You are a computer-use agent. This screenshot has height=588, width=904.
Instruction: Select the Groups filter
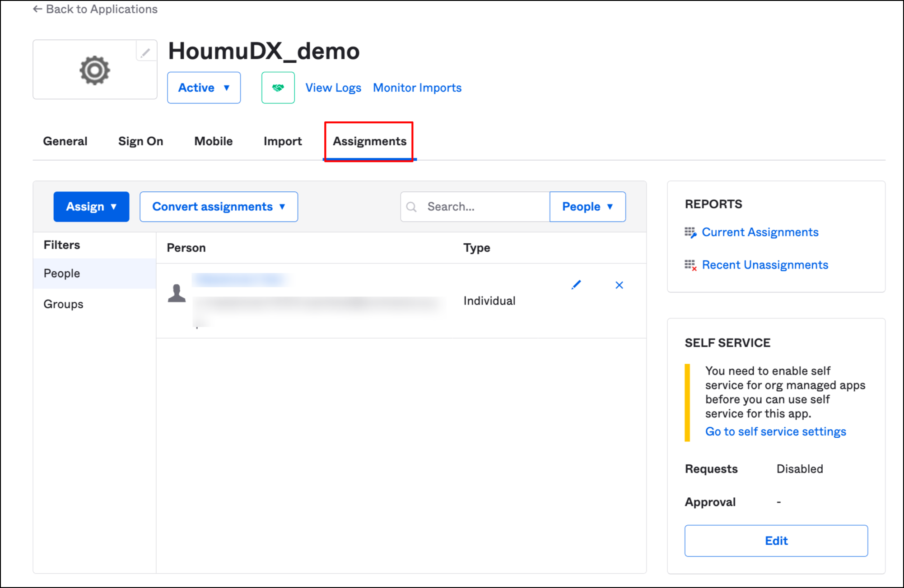(95, 304)
